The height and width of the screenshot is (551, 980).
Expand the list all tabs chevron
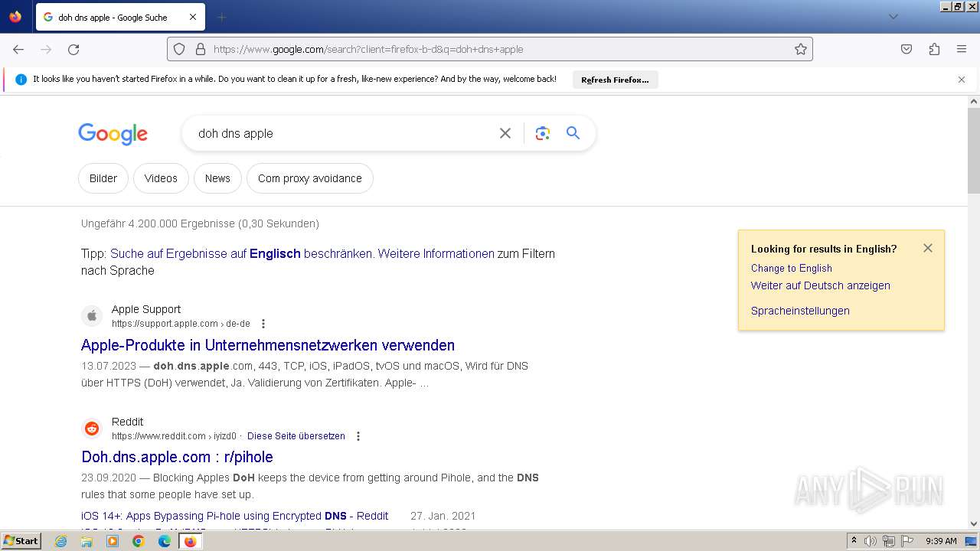(x=893, y=17)
